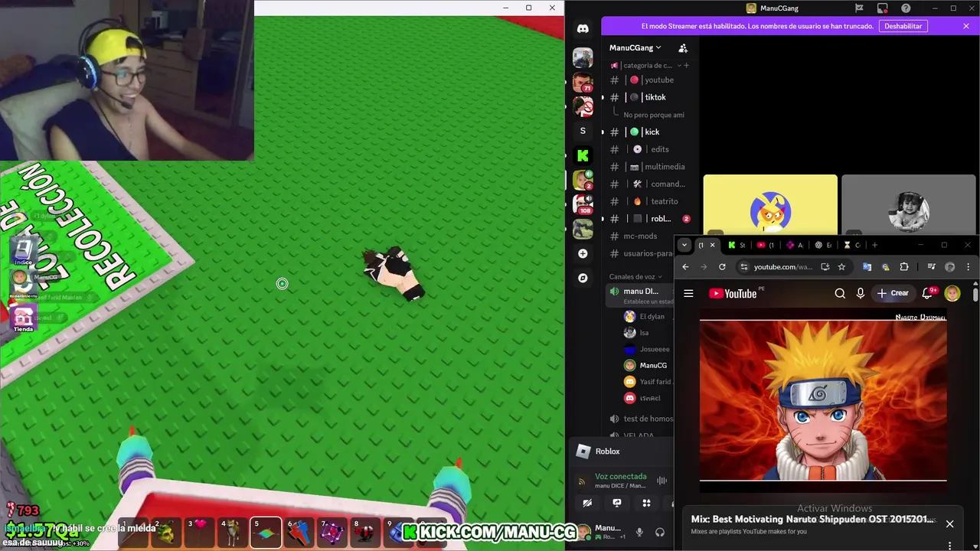Image resolution: width=980 pixels, height=551 pixels.
Task: Select hotbar slot 7 purple cube item
Action: [x=332, y=532]
